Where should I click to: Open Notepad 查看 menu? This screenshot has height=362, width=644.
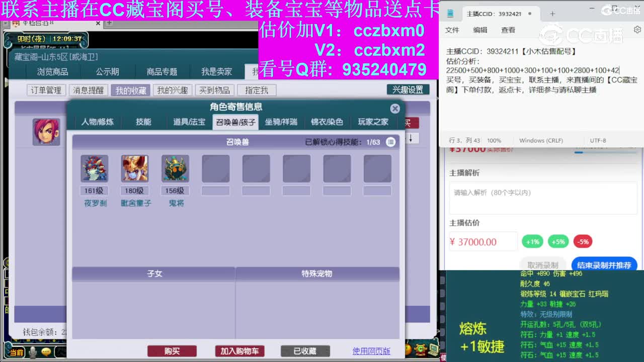(x=508, y=30)
